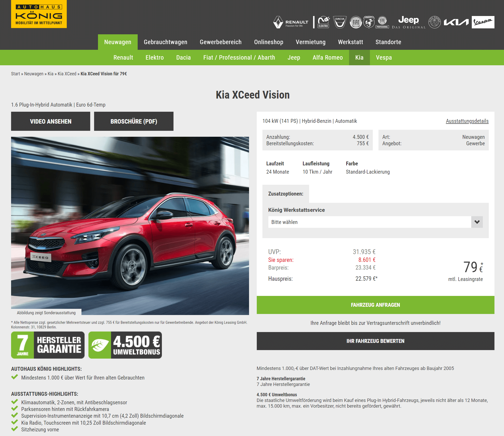
Task: Click the Vespa brand logo
Action: [483, 22]
